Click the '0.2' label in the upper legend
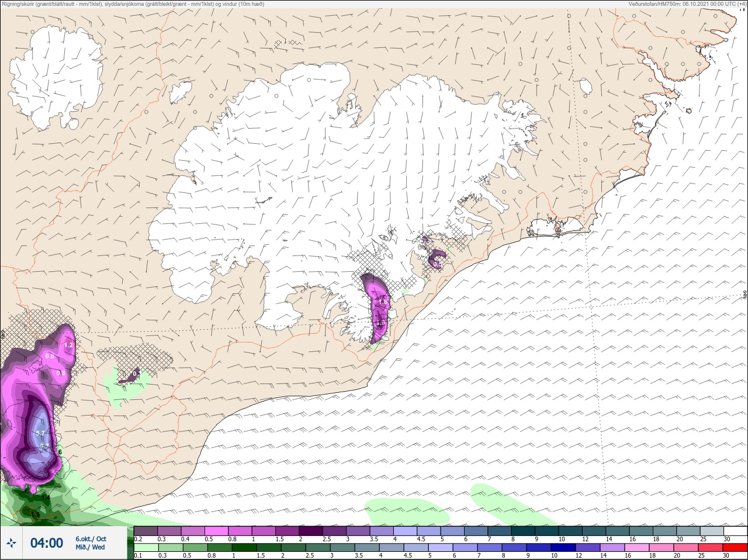The width and height of the screenshot is (748, 560). click(138, 539)
